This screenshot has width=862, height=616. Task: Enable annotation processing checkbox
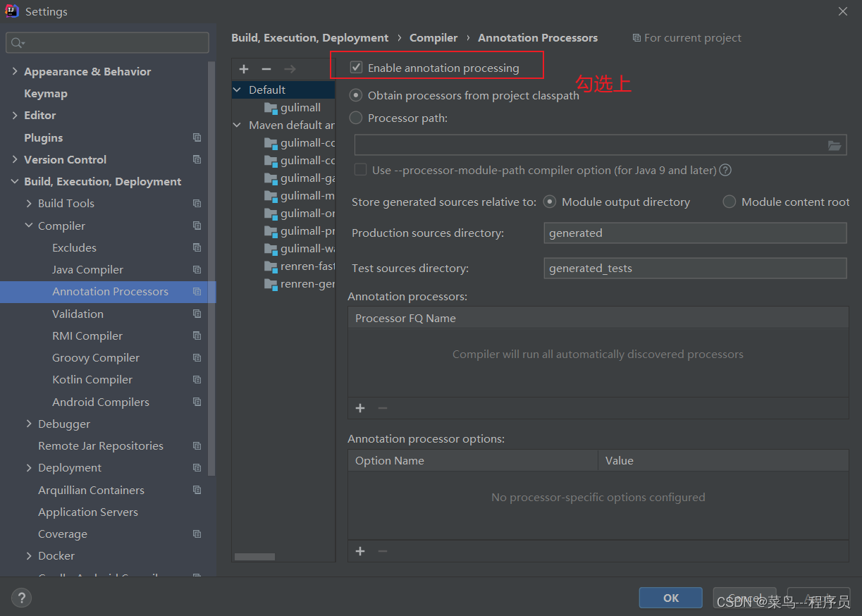coord(356,66)
